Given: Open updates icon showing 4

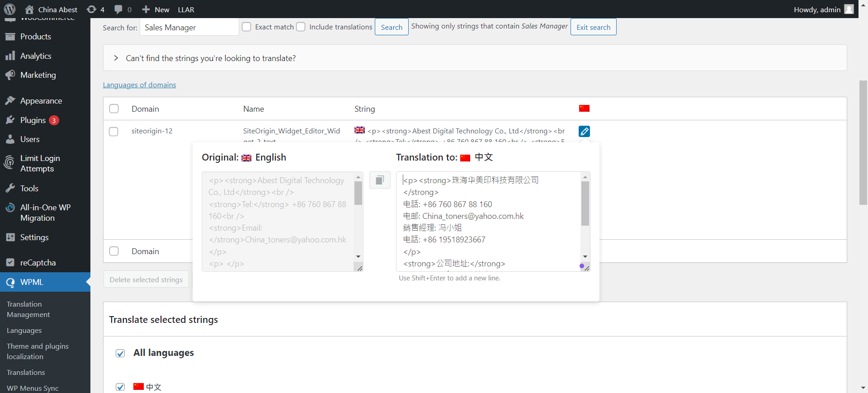Looking at the screenshot, I should pos(91,9).
